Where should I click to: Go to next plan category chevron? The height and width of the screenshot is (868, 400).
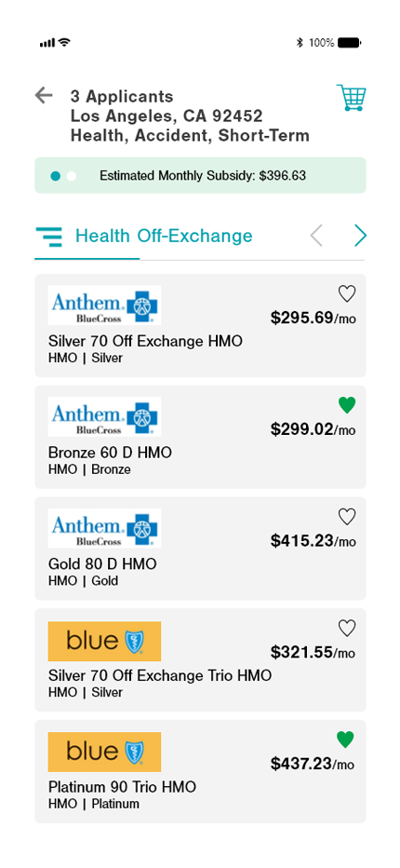(x=360, y=236)
